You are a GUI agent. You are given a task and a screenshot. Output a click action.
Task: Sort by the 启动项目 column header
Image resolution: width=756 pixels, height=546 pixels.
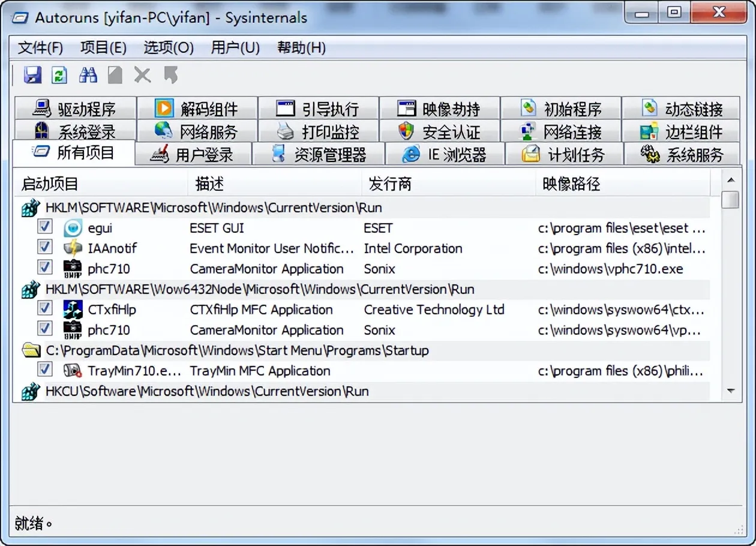101,184
